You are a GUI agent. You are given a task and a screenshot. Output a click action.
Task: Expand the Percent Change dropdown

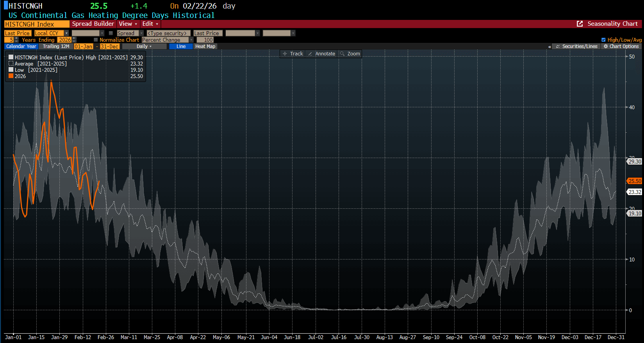pyautogui.click(x=191, y=40)
